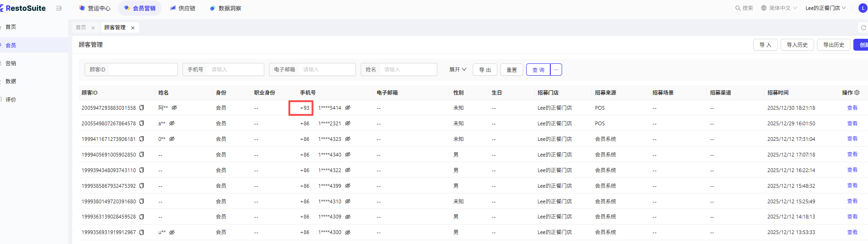Open the more options button beside 查询
Image resolution: width=868 pixels, height=244 pixels.
point(556,70)
